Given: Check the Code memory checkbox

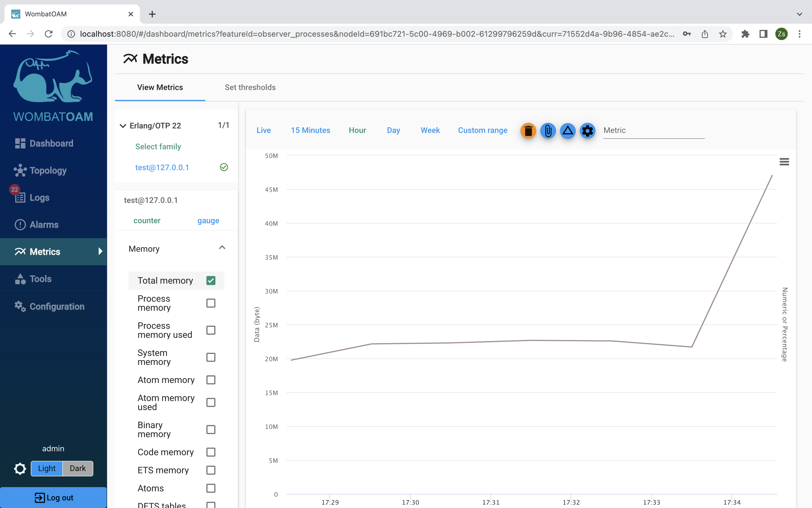Looking at the screenshot, I should pyautogui.click(x=211, y=452).
